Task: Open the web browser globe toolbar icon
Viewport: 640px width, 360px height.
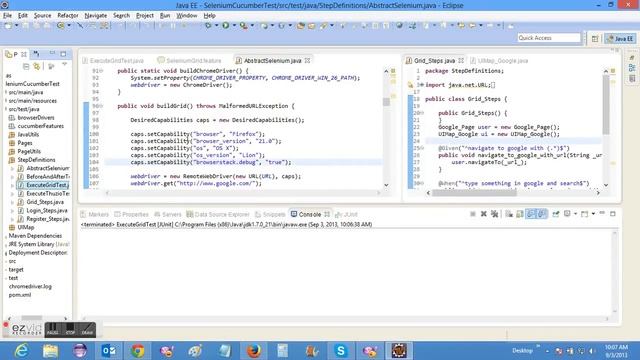Action: 399,26
